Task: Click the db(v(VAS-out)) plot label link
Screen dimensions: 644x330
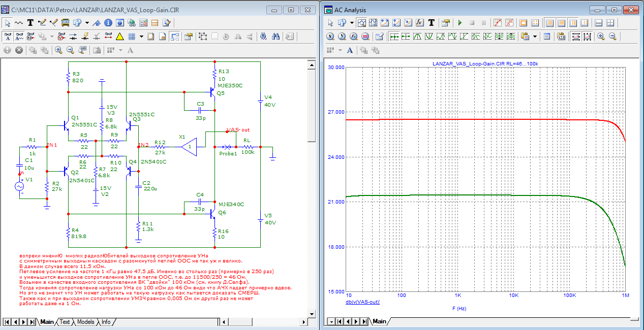Action: pyautogui.click(x=362, y=302)
